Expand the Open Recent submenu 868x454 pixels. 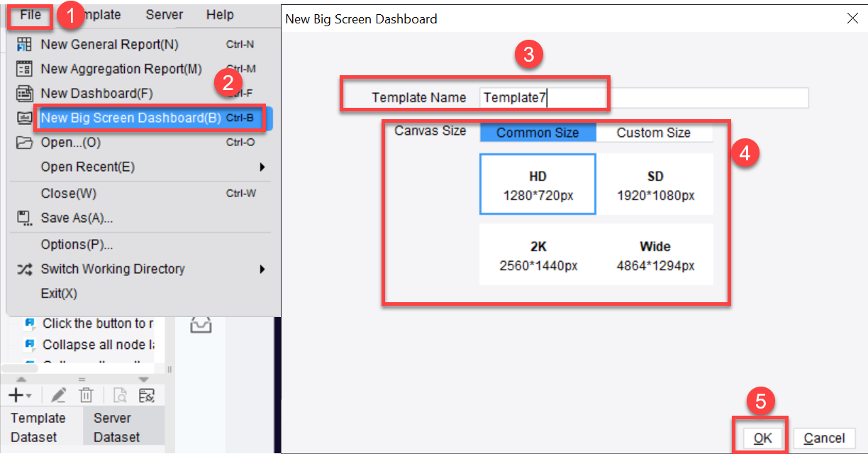point(262,166)
